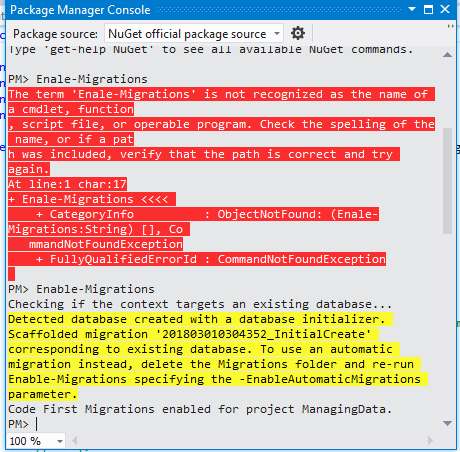Click the horizontal scrollbar right arrow

coord(430,441)
